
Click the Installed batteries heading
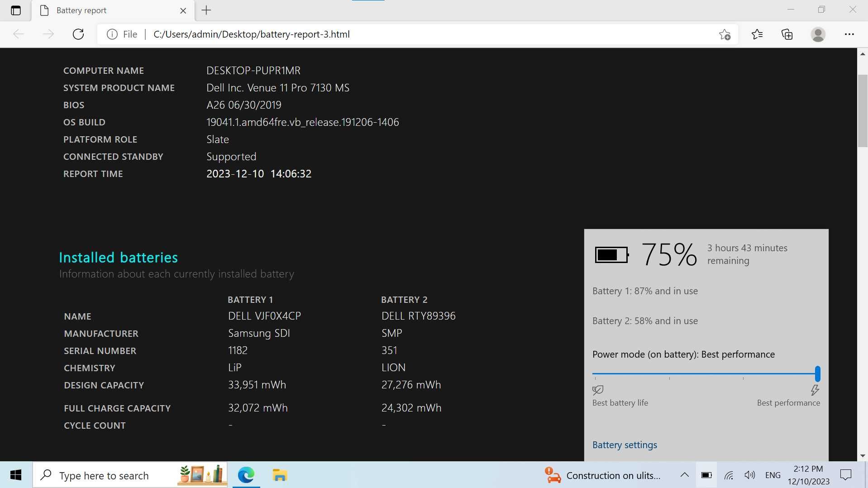coord(119,258)
